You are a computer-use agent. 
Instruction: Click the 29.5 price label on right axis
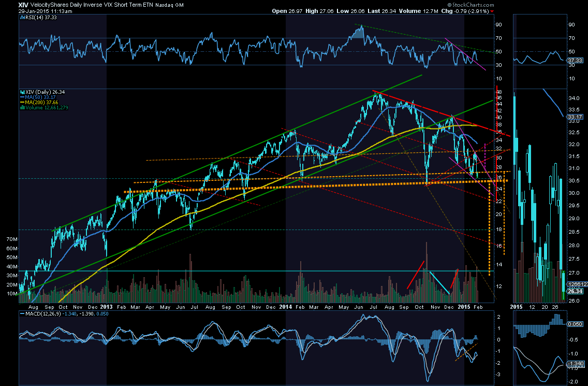point(574,206)
